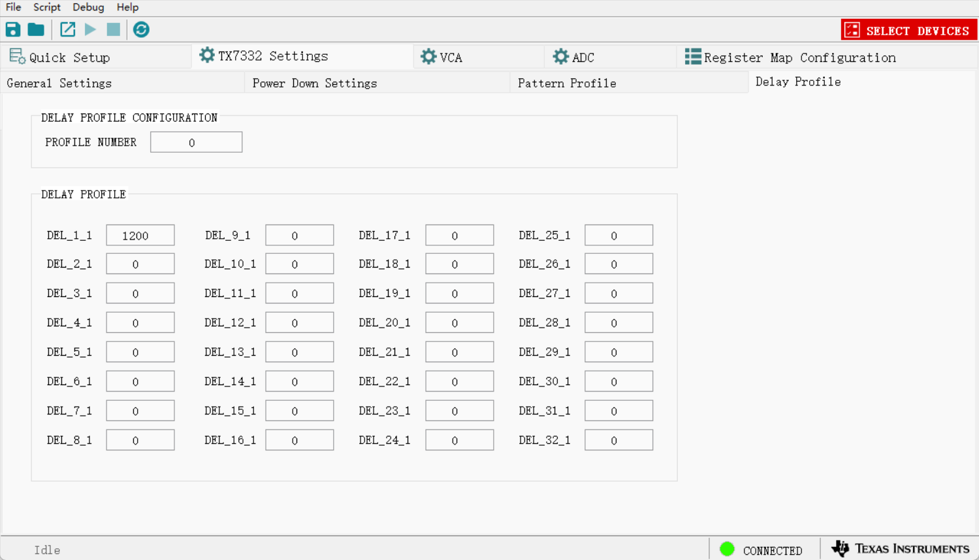Click the Idle status text
Image resolution: width=979 pixels, height=560 pixels.
click(x=47, y=550)
